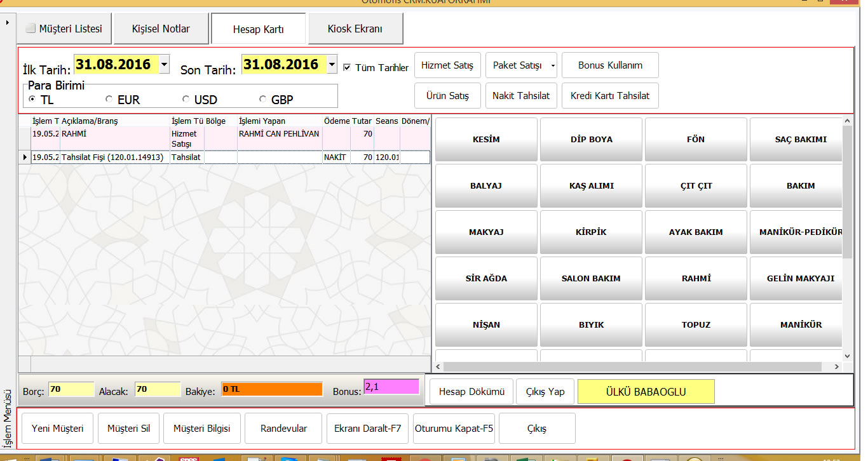The image size is (868, 461).
Task: Toggle the Müşteri Listesi checkbox
Action: [x=30, y=29]
